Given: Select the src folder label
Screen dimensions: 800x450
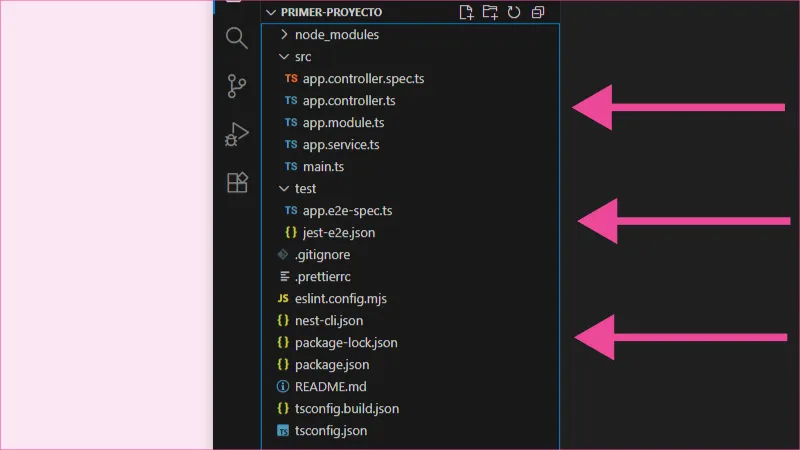Looking at the screenshot, I should [303, 57].
